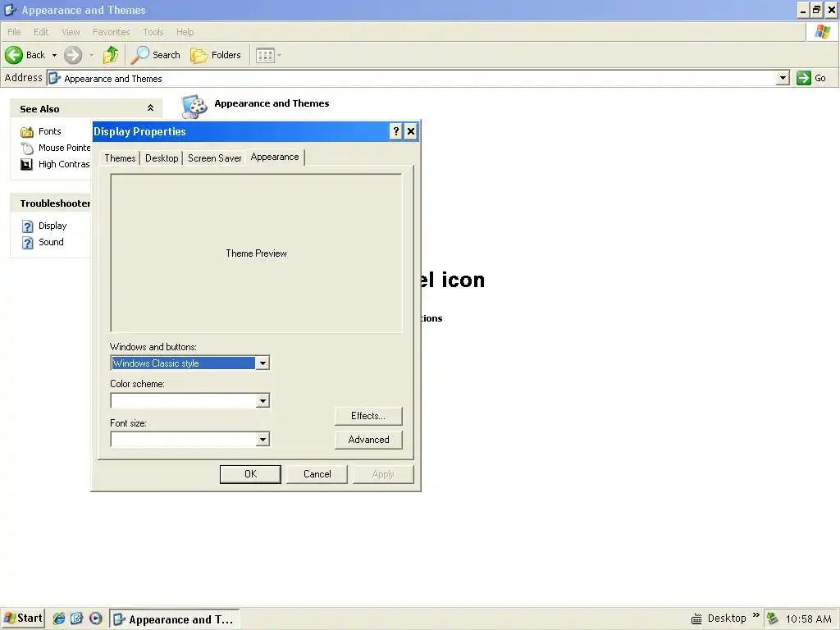Image resolution: width=840 pixels, height=630 pixels.
Task: Click the Theme Preview area
Action: click(256, 253)
